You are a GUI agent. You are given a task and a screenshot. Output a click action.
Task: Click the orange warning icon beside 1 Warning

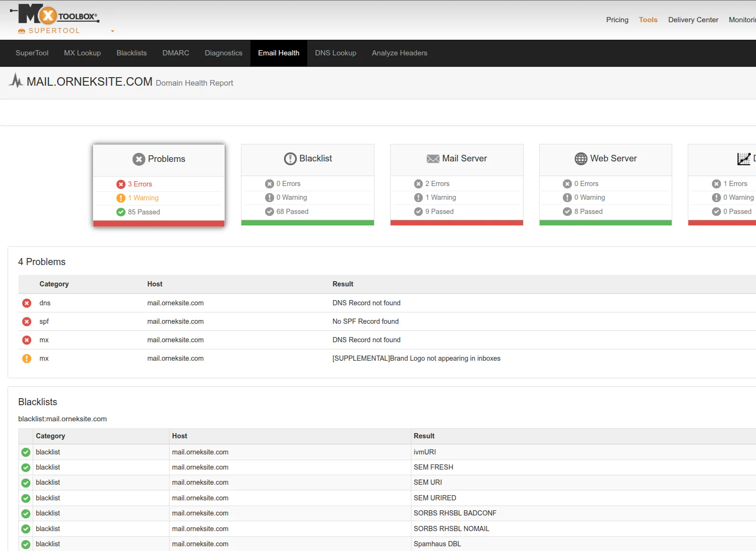(x=121, y=198)
